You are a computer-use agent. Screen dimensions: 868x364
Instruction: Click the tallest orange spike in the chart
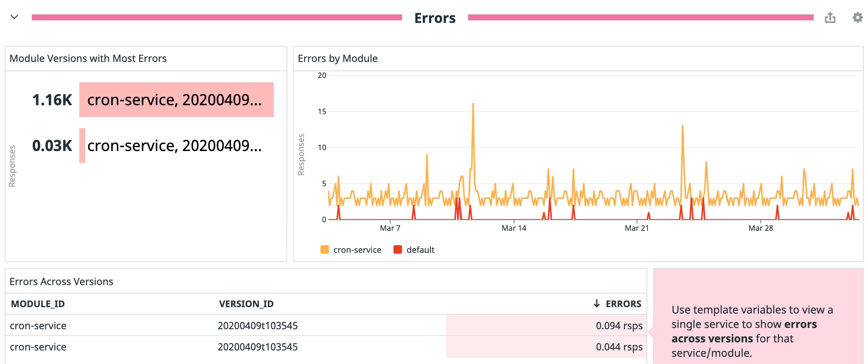point(473,106)
